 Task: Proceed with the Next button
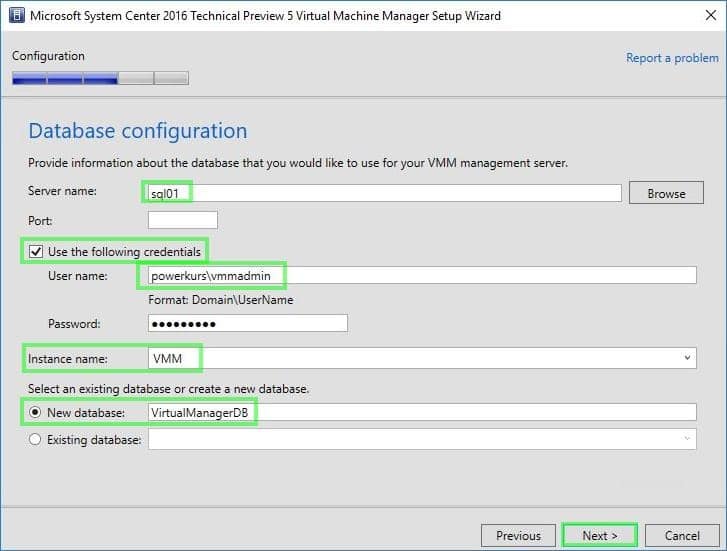[x=599, y=536]
